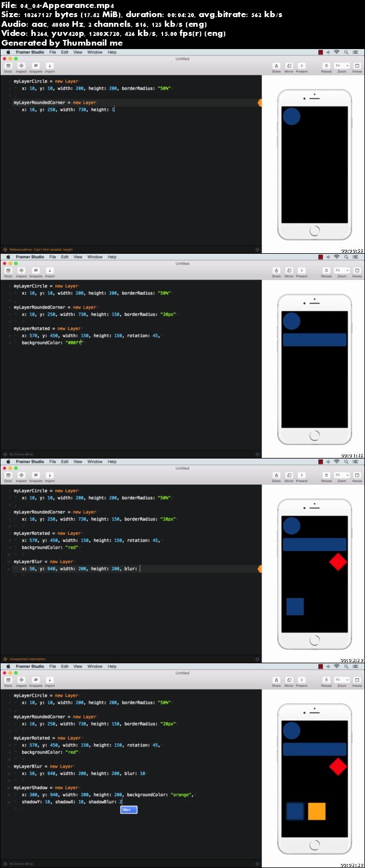Click red diamond in the myLayerShadow frame preview
Viewport: 365px width, 868px height.
(338, 766)
